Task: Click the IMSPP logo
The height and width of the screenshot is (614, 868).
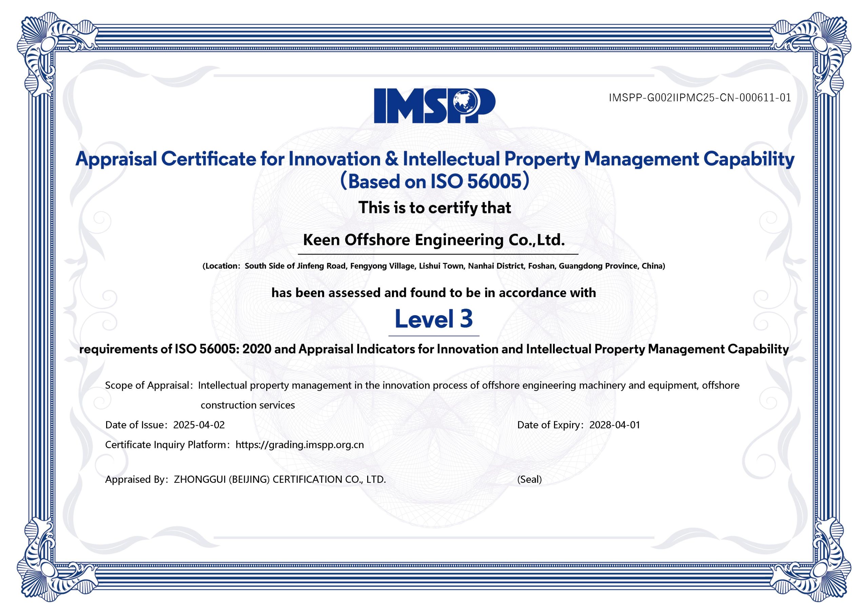Action: [x=434, y=106]
